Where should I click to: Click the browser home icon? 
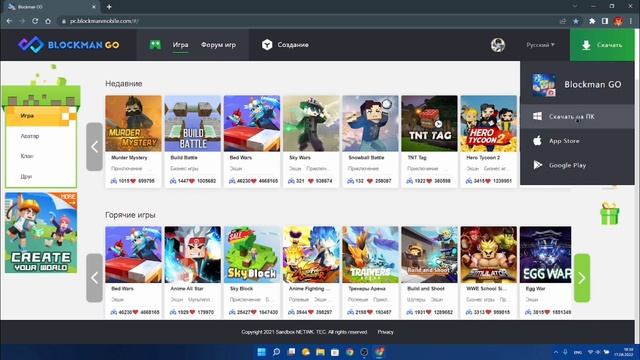48,21
